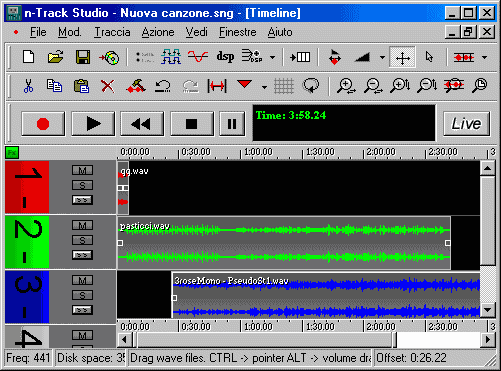The width and height of the screenshot is (501, 371).
Task: Toggle the grid icon
Action: (284, 86)
